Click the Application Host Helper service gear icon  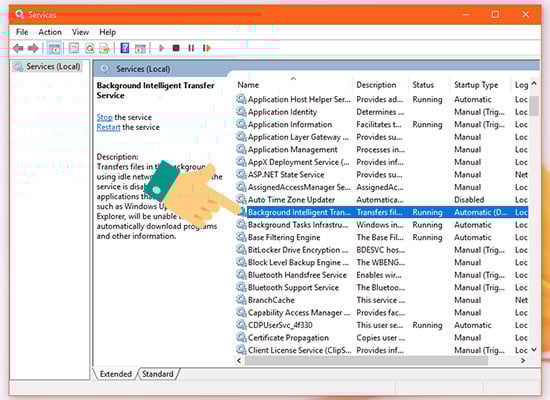click(x=241, y=99)
